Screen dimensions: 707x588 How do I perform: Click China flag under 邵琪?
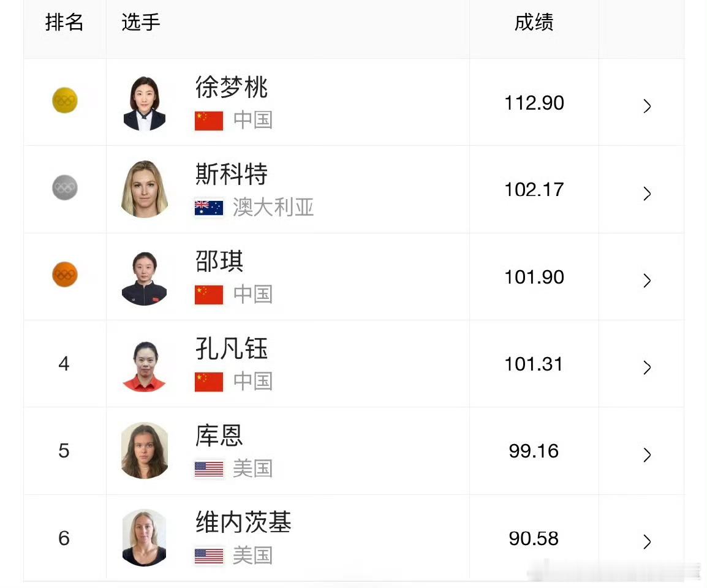pos(209,295)
